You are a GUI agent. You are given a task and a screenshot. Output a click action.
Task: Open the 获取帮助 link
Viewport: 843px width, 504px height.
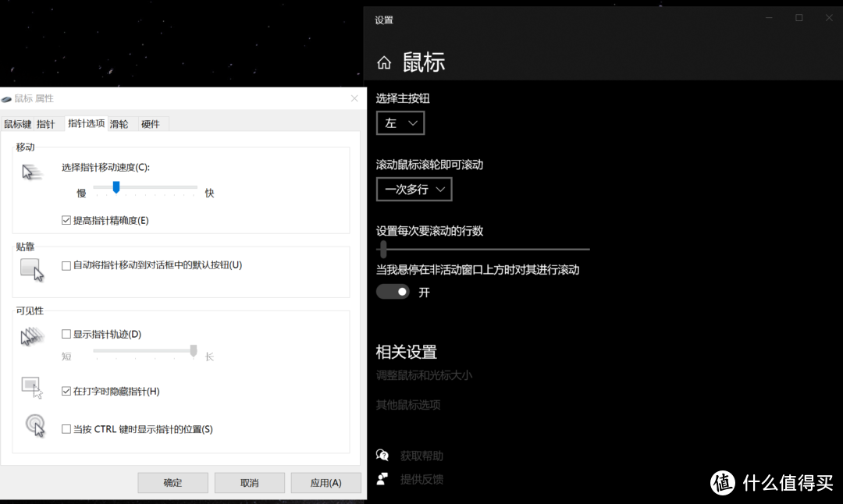[x=421, y=456]
